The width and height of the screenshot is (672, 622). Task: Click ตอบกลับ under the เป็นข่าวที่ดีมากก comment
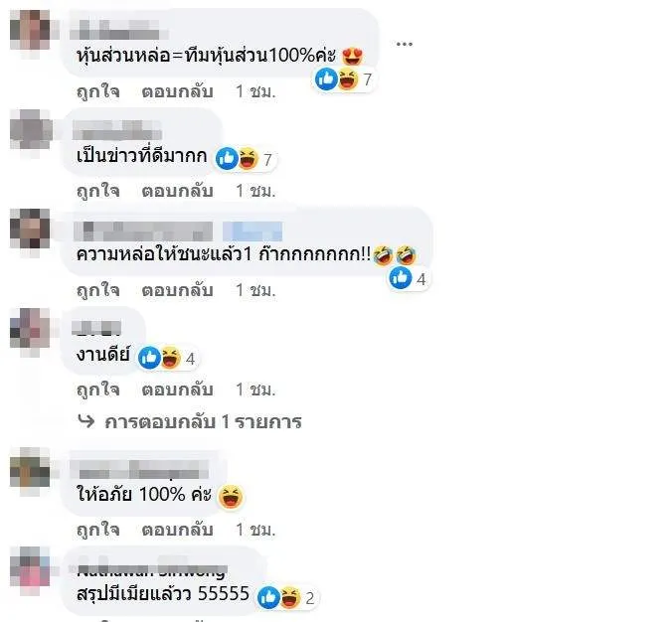tap(177, 190)
